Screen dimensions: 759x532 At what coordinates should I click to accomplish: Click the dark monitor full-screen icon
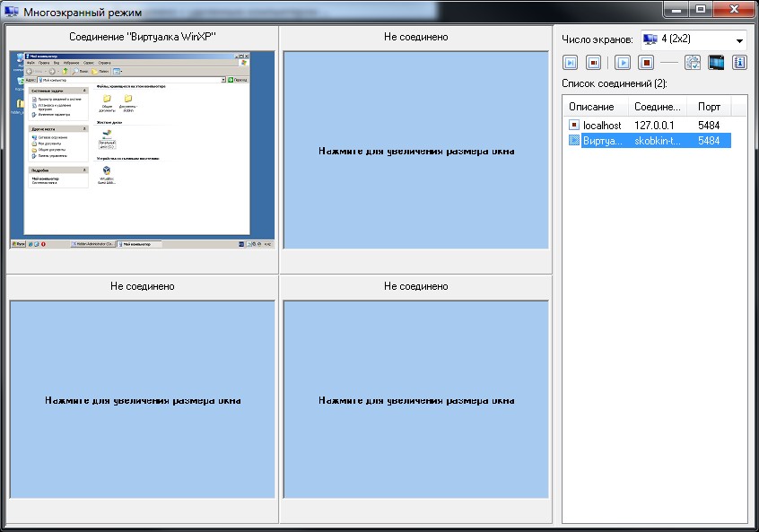point(716,63)
